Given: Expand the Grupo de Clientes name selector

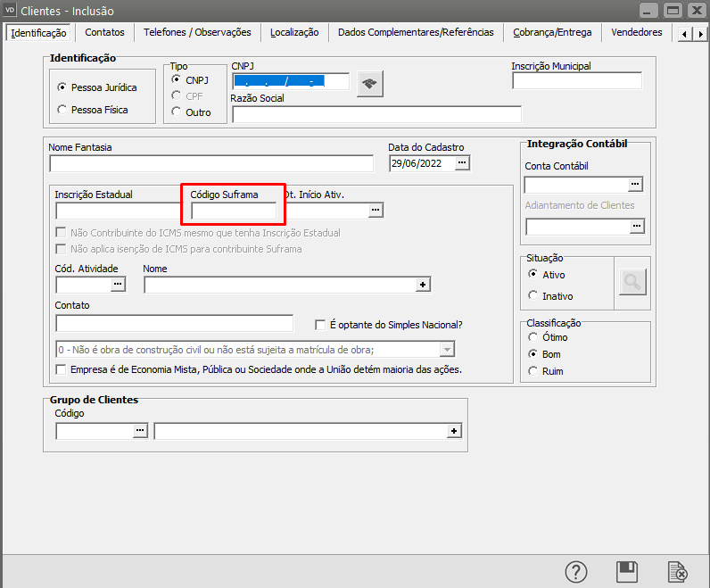Looking at the screenshot, I should [x=454, y=432].
